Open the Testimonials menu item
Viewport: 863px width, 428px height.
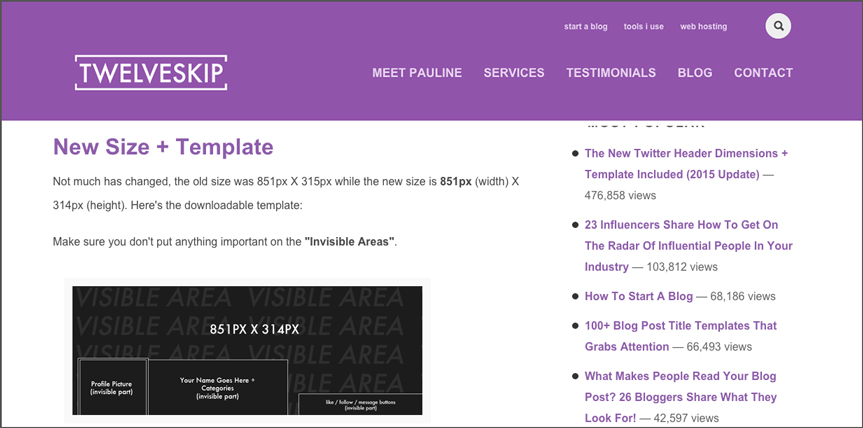pos(611,73)
